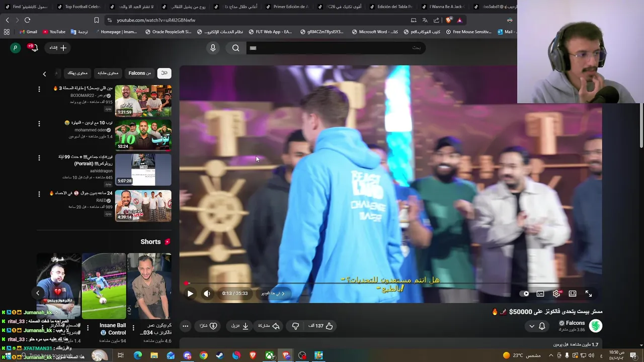Share page via address bar icon
644x362 pixels.
point(436,20)
